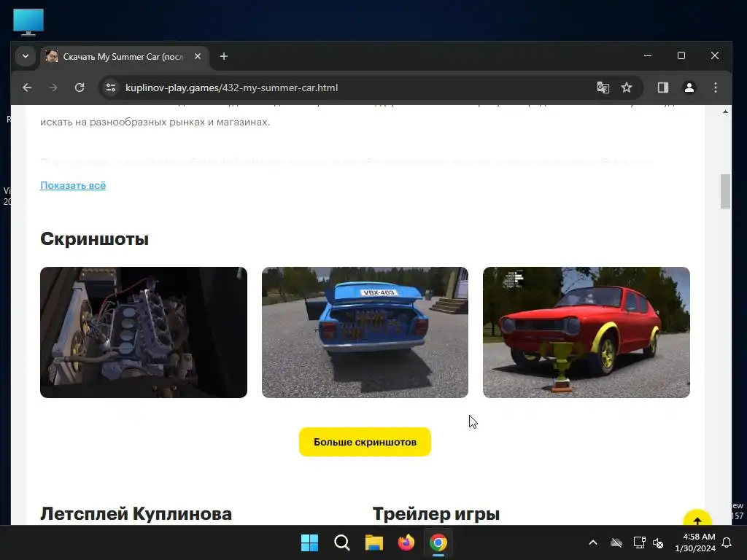Screen dimensions: 747x560
Task: Go back to the previous page
Action: point(27,87)
